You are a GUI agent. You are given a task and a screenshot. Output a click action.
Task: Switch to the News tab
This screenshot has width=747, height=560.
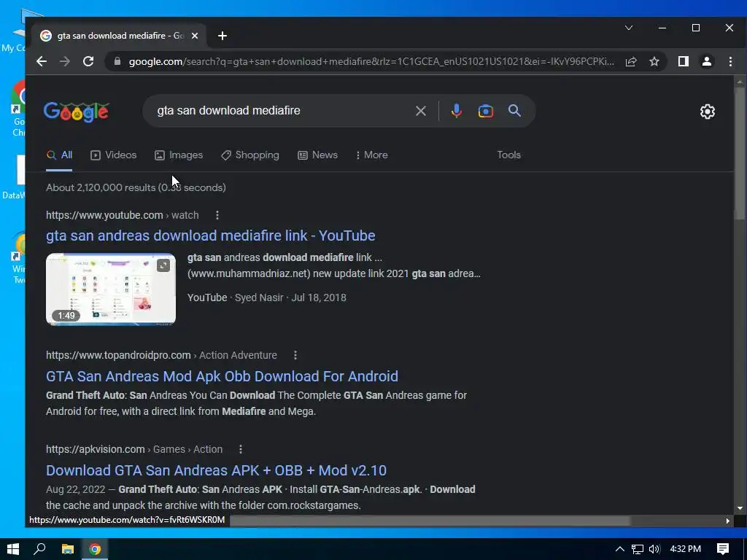pyautogui.click(x=318, y=155)
